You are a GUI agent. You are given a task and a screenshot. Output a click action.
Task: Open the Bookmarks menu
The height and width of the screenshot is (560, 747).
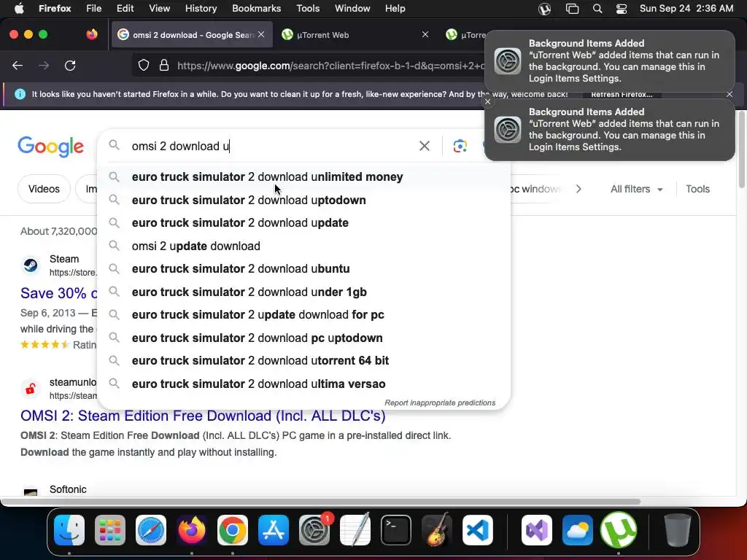(x=256, y=9)
